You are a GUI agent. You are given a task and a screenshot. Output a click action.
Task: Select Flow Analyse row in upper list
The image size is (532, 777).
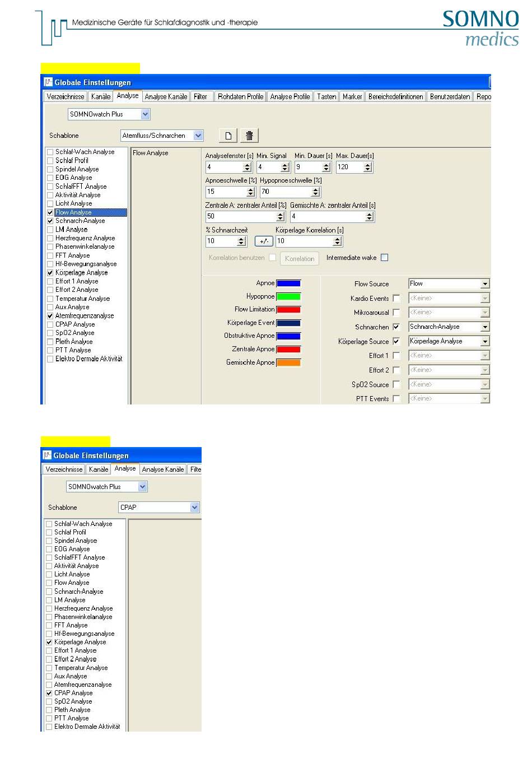click(x=87, y=212)
